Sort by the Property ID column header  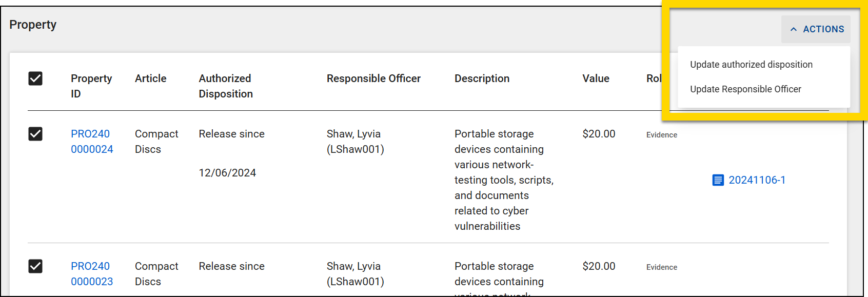(x=91, y=86)
